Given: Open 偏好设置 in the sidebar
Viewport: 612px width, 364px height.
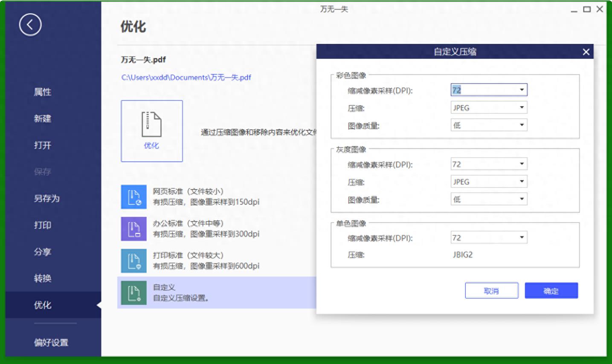Looking at the screenshot, I should coord(51,343).
